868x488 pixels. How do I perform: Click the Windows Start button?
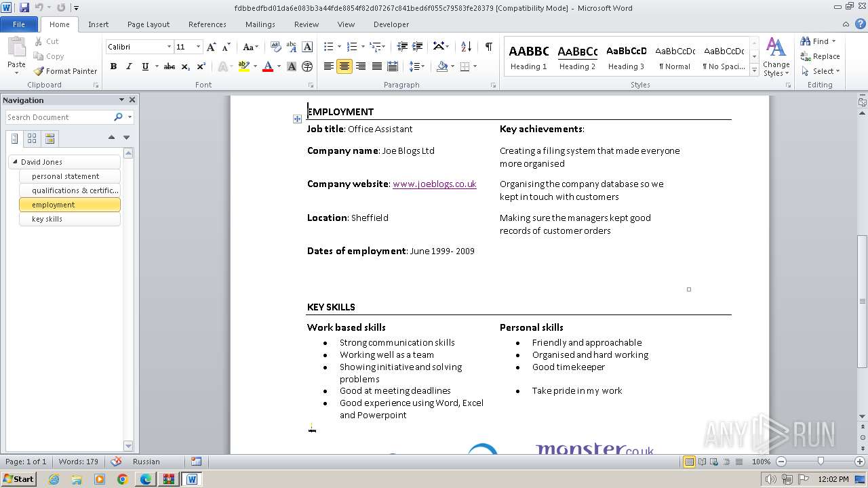(x=19, y=479)
